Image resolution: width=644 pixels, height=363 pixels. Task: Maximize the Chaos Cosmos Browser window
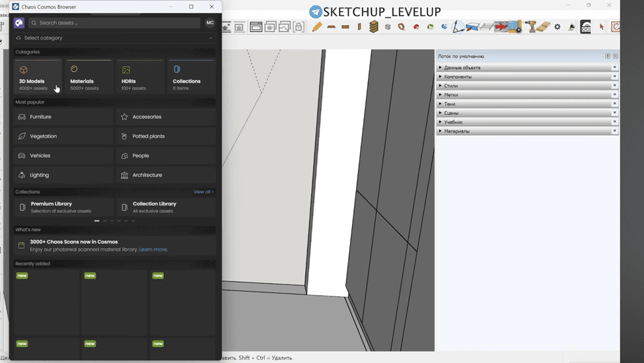191,7
